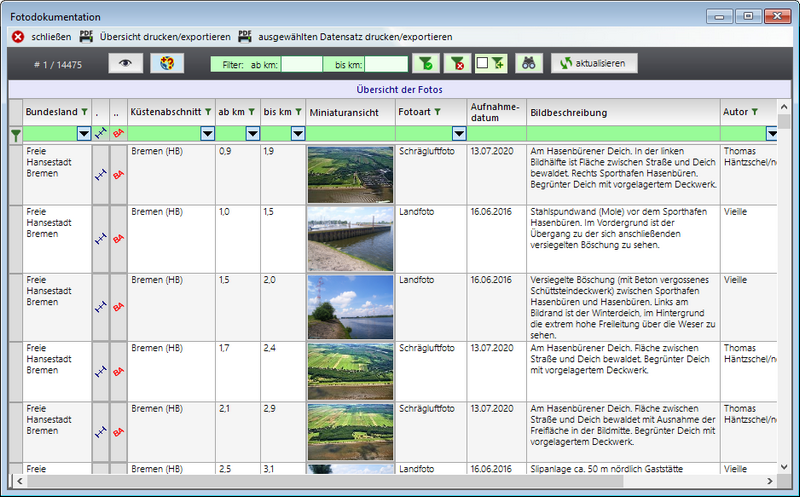Click blue measure icon in row km 1,5–2,0
This screenshot has height=497, width=800.
click(101, 307)
